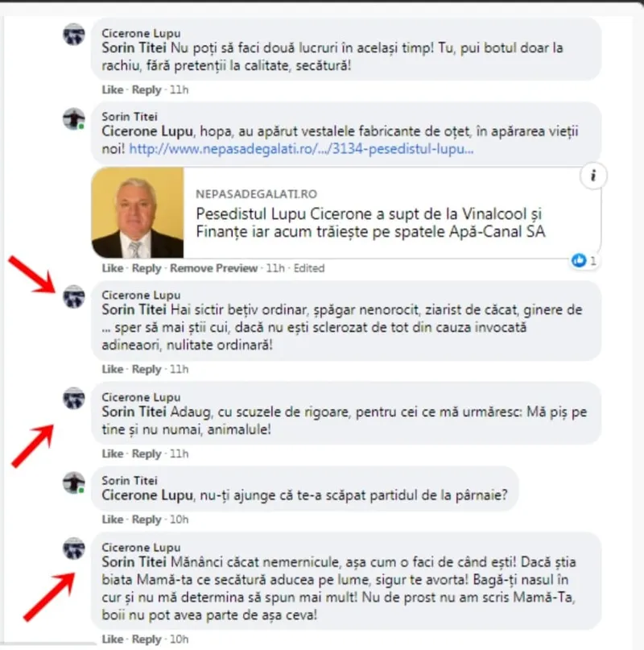Image resolution: width=644 pixels, height=650 pixels.
Task: Click the Edited label on the link comment
Action: point(309,268)
